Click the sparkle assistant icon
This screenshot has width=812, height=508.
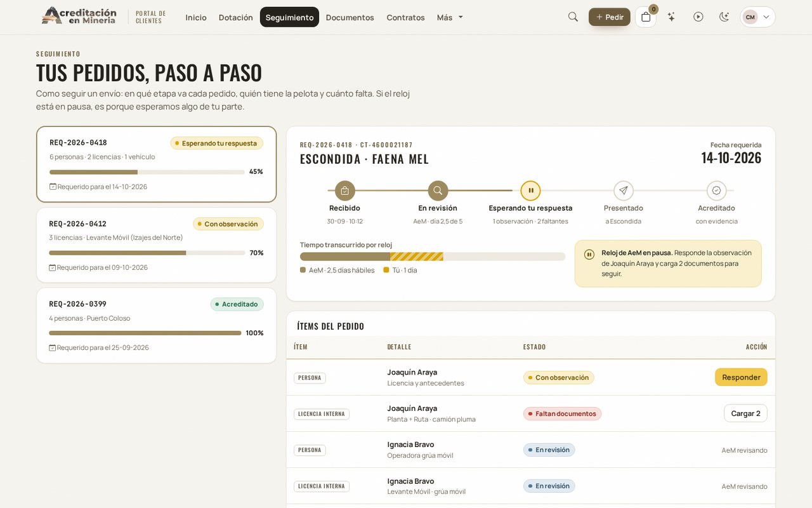pos(671,17)
